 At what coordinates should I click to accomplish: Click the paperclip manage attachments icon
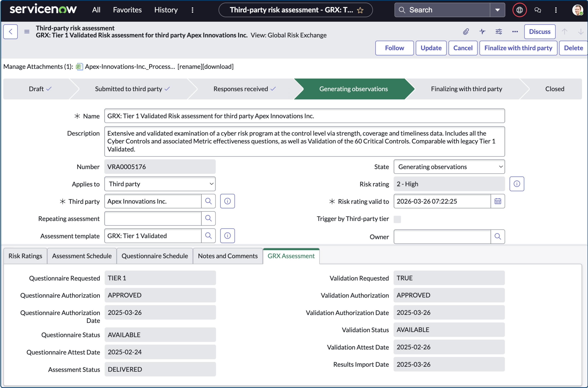coord(466,32)
